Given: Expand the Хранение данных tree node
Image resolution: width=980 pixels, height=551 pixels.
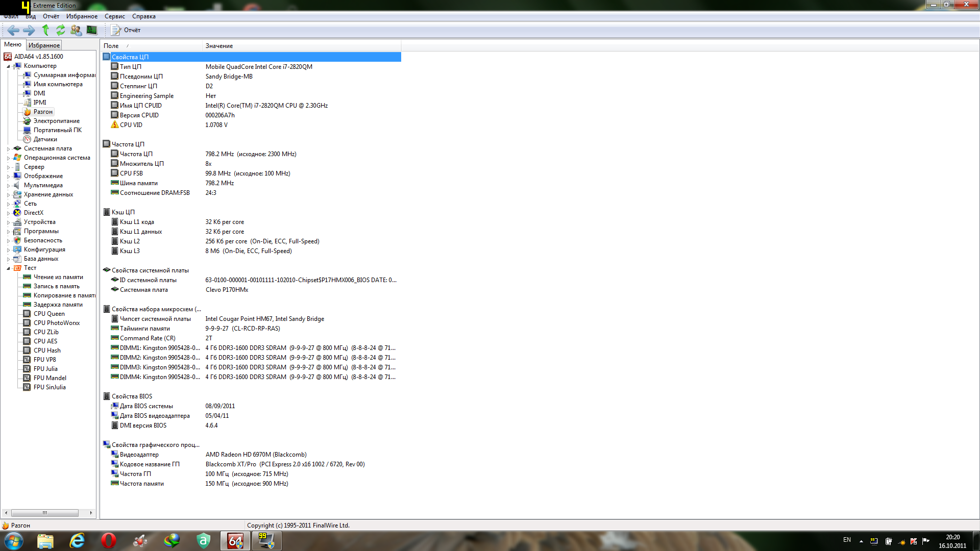Looking at the screenshot, I should click(9, 195).
